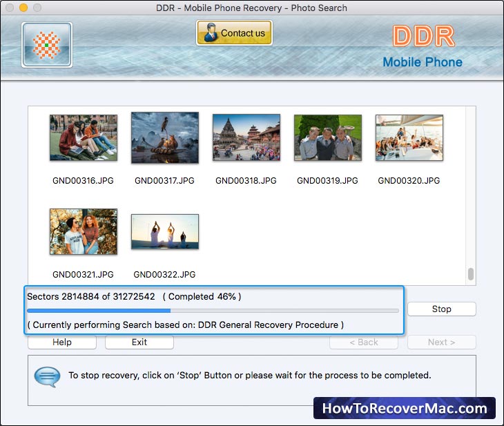Click the speech bubble info icon
The width and height of the screenshot is (504, 426).
pyautogui.click(x=47, y=376)
